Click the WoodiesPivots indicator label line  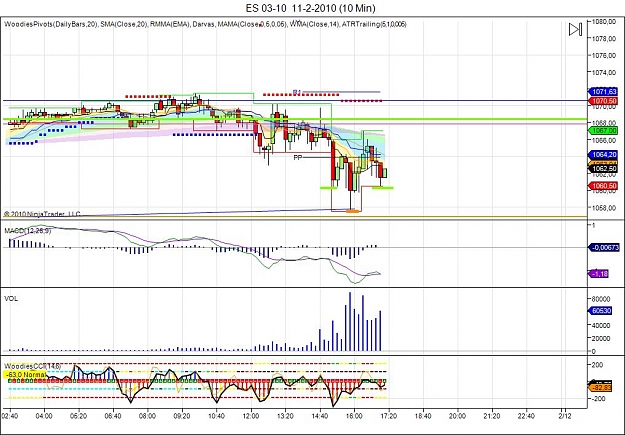click(205, 24)
